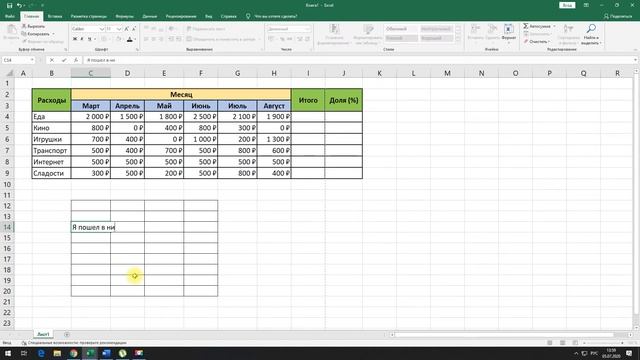Switch to the Формулы ribbon tab
Screen dimensions: 640x360
click(124, 16)
